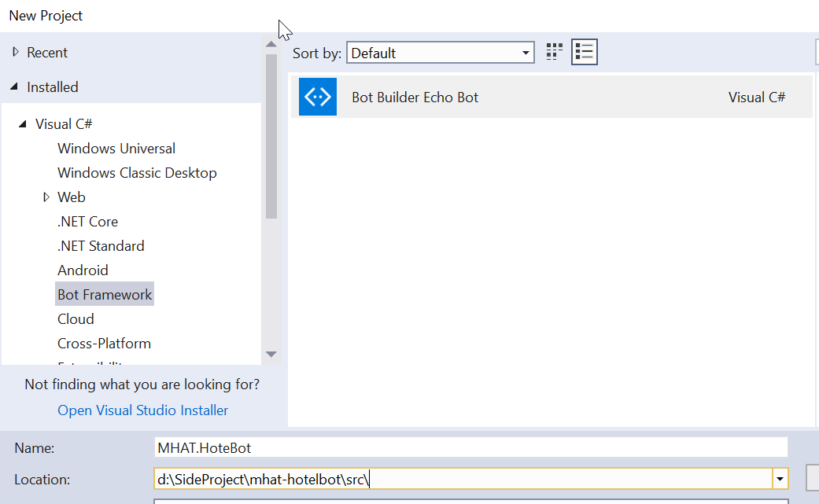Select .NET Standard category

[x=101, y=246]
